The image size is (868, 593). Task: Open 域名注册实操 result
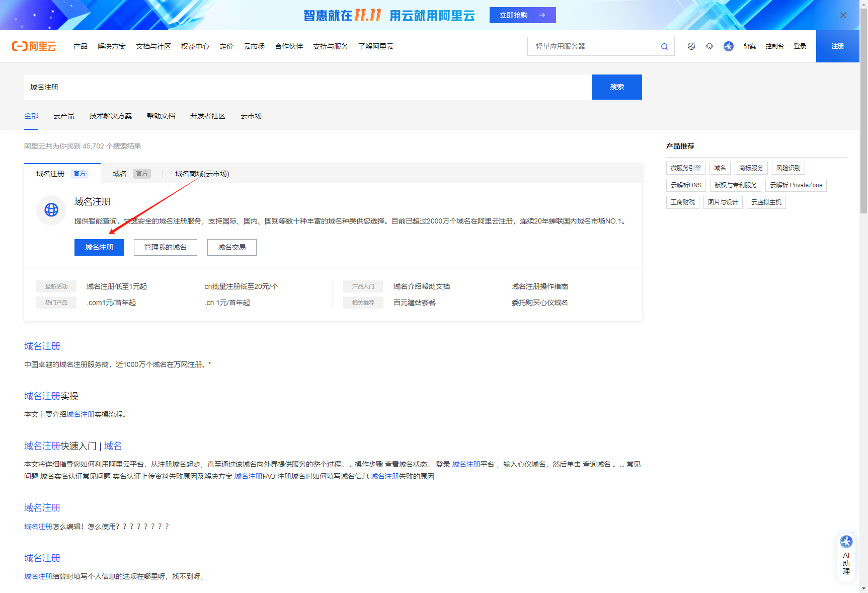(51, 396)
